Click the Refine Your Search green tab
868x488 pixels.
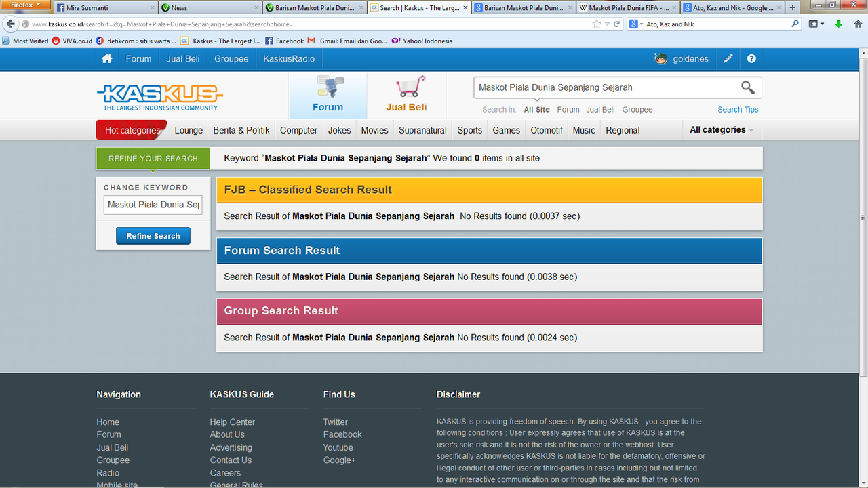[153, 159]
